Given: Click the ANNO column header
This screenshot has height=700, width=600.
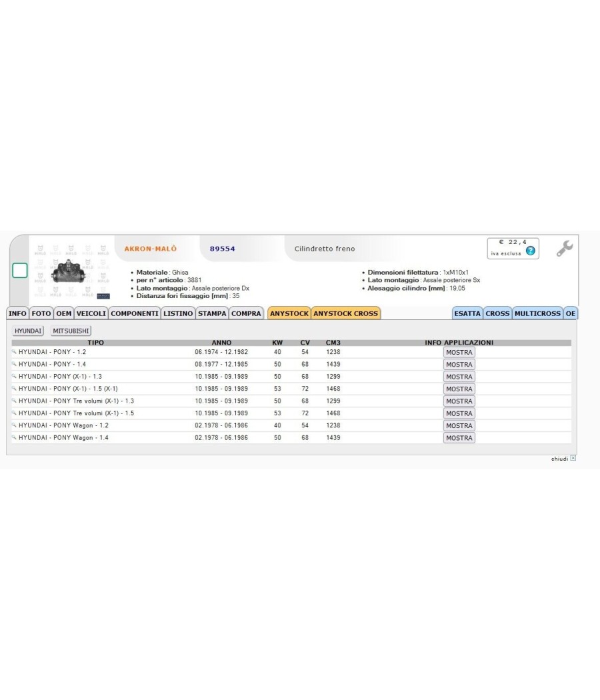Looking at the screenshot, I should pos(221,343).
